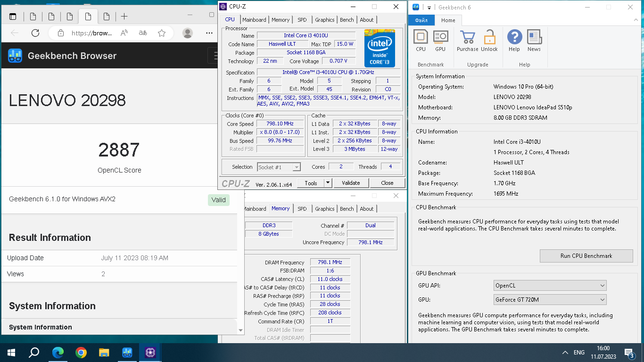Expand the GPU API OpenCL dropdown

point(550,286)
